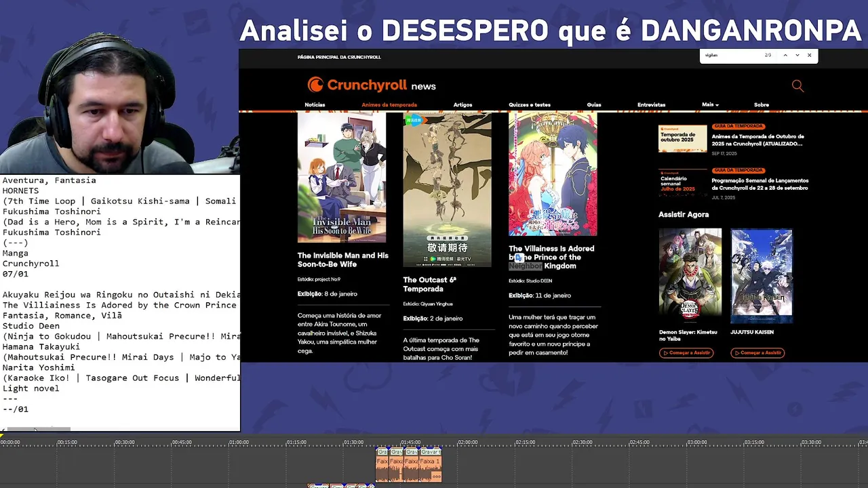Click Começar a Assistir under JUJUTSU KAISEN
Screen dimensions: 868x488
click(x=757, y=352)
